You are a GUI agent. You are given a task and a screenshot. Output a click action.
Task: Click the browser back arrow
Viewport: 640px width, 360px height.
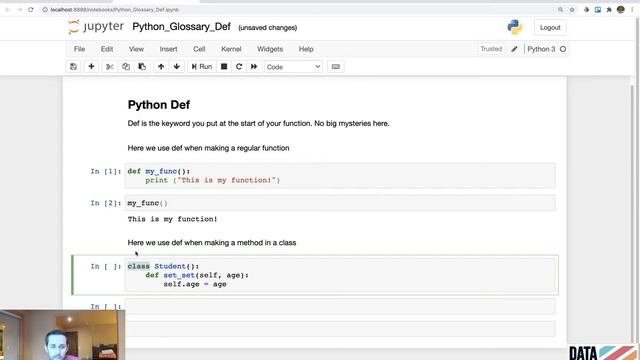[8, 9]
